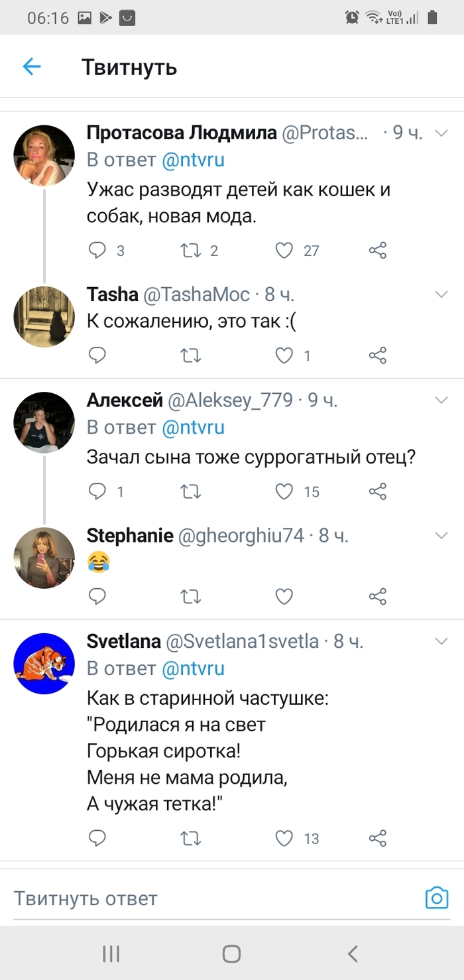The height and width of the screenshot is (980, 464).
Task: Open dropdown chevron on Алексей's tweet
Action: click(441, 400)
